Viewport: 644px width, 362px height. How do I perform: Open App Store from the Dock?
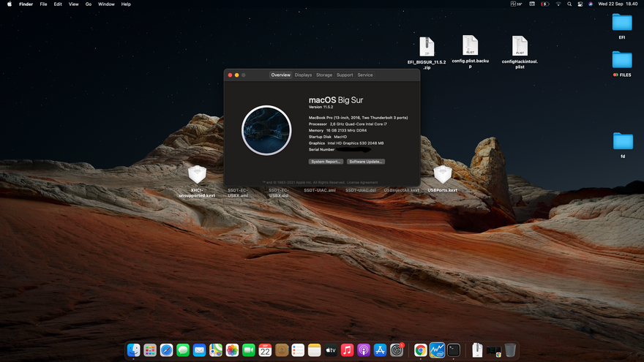[x=380, y=350]
